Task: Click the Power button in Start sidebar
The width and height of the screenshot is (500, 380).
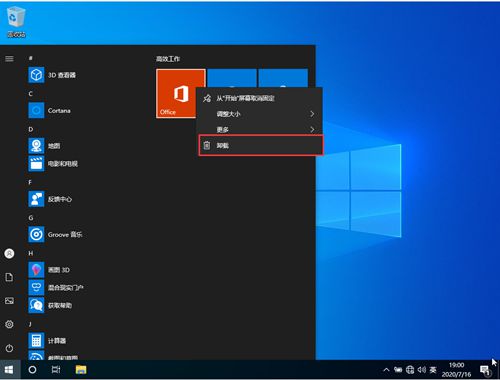Action: pos(9,348)
